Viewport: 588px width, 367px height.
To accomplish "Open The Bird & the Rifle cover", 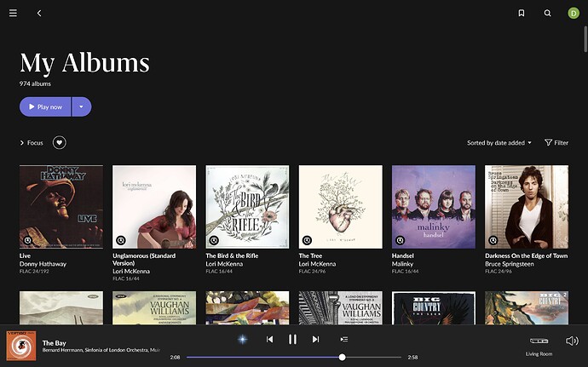I will coord(247,207).
